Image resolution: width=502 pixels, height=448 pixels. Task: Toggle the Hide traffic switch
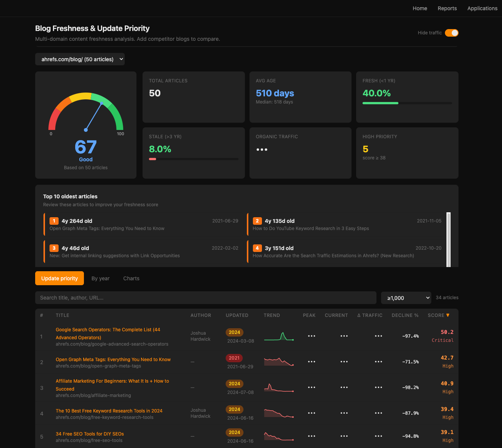click(x=451, y=33)
